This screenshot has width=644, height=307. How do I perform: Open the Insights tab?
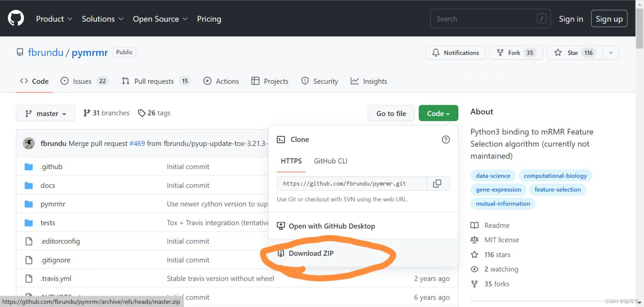(369, 81)
